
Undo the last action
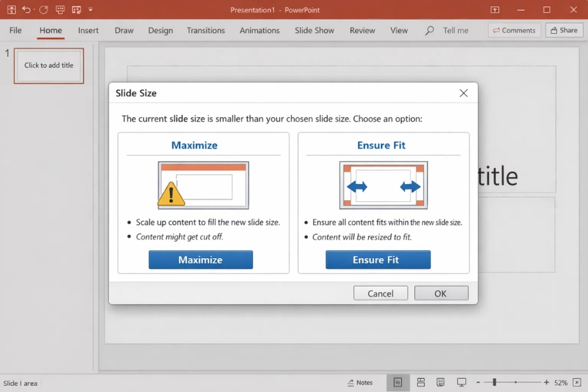tap(26, 10)
